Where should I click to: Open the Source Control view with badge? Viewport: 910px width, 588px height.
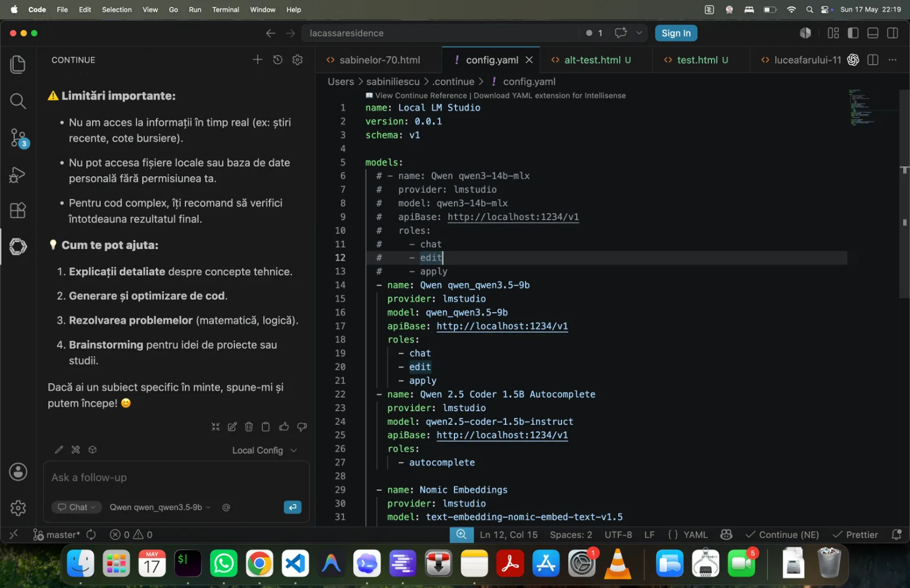point(18,138)
